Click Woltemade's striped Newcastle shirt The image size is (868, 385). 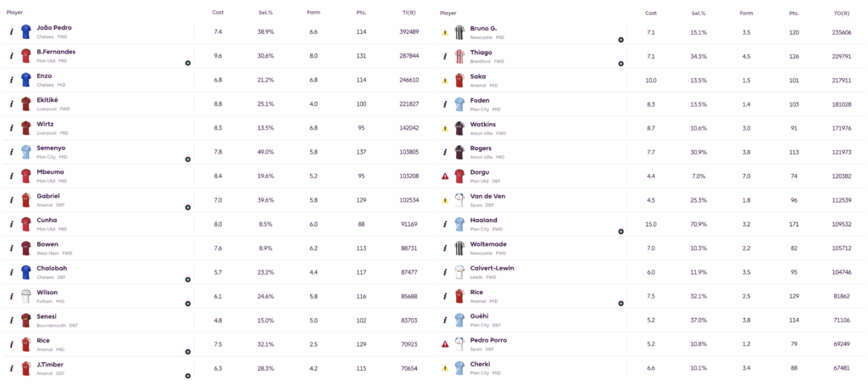click(x=459, y=248)
